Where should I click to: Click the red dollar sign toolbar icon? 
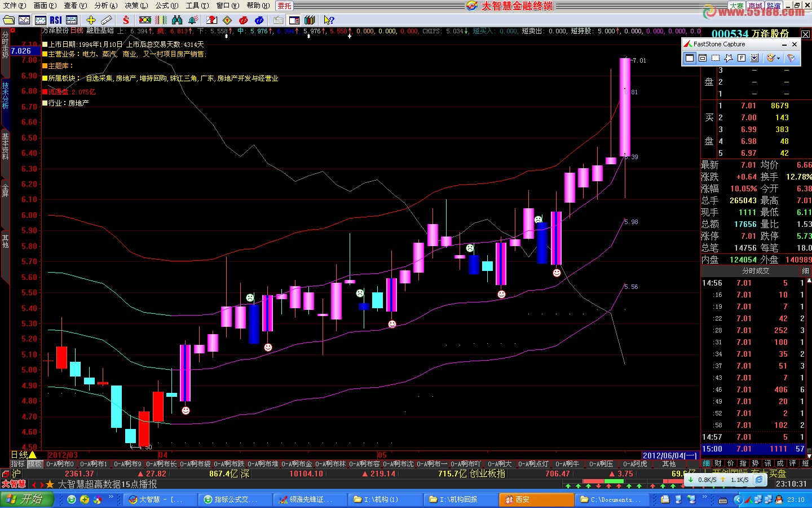point(126,20)
